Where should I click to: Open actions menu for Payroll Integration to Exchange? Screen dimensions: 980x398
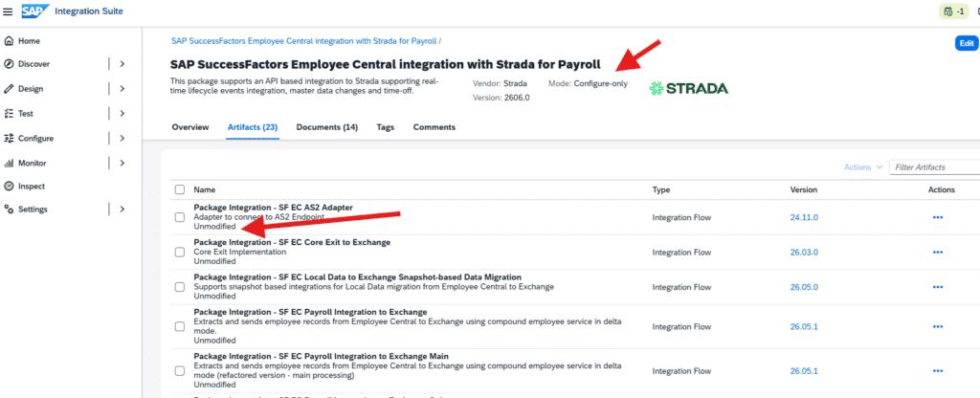click(x=938, y=326)
